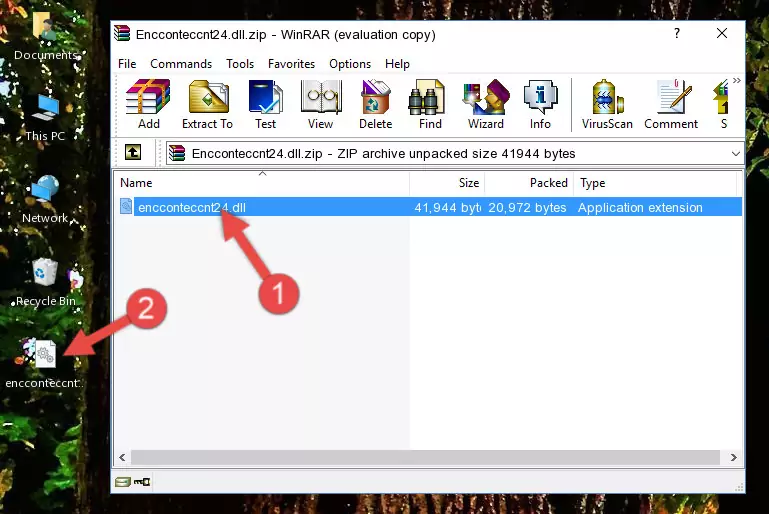Image resolution: width=769 pixels, height=514 pixels.
Task: Select the This PC desktop icon
Action: (45, 118)
